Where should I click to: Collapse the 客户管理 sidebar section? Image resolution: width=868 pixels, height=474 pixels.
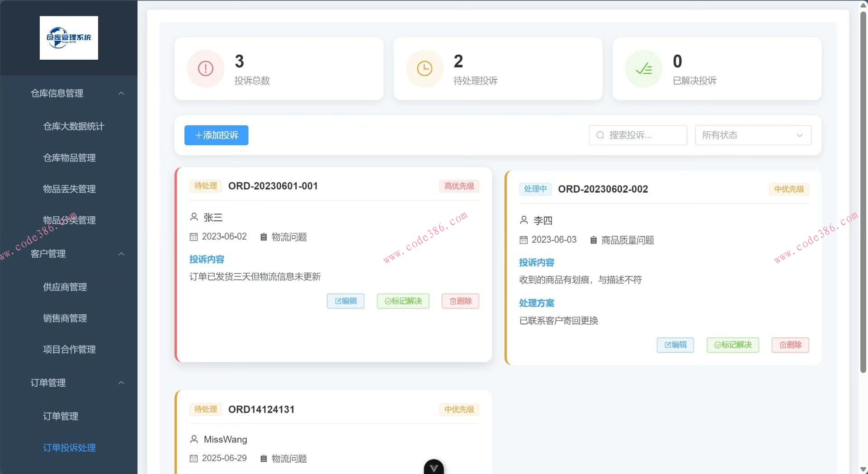[x=121, y=254]
